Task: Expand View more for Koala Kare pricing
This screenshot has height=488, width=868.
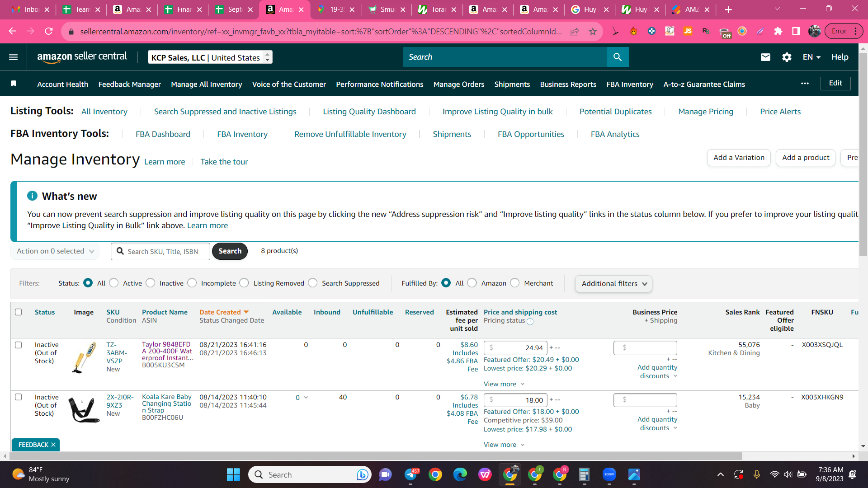Action: (x=504, y=445)
